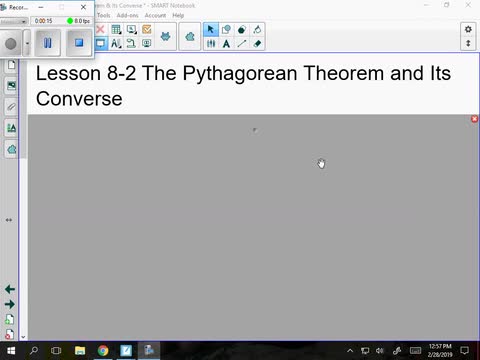Move toolbar with up-down arrows button
This screenshot has width=480, height=360.
(x=468, y=43)
